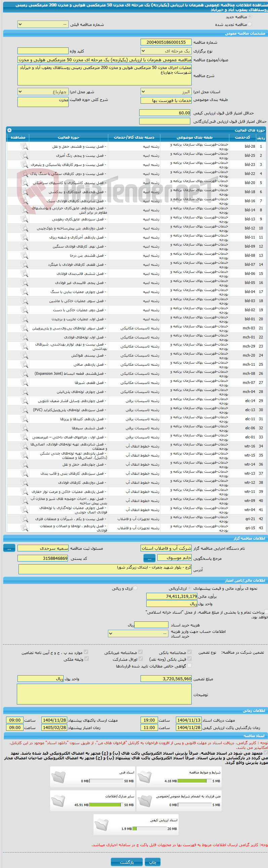Open view icon for row bld-25
This screenshot has width=268, height=868.
[24, 155]
